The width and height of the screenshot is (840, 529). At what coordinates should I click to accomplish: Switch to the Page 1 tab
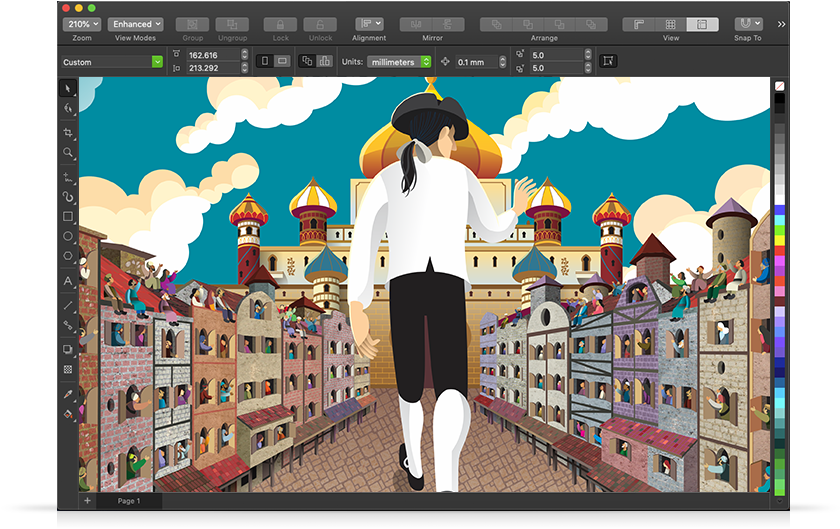129,500
